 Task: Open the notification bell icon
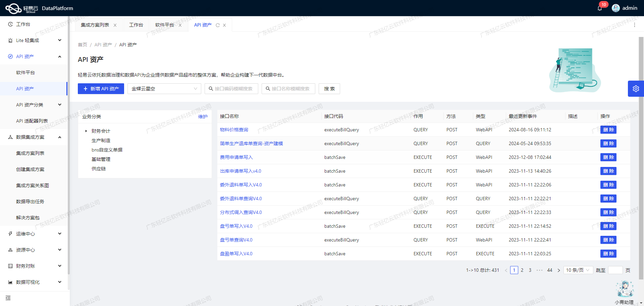coord(600,8)
